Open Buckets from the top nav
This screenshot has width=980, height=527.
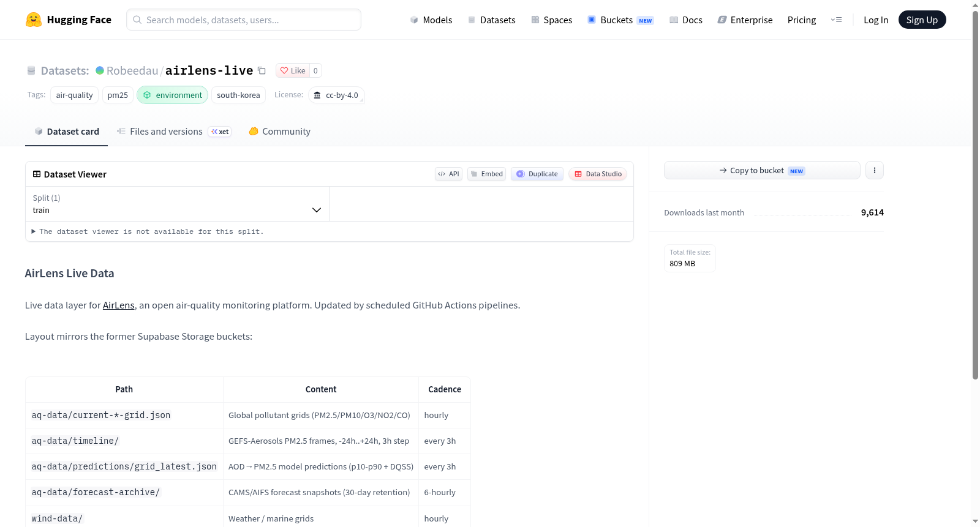(x=620, y=20)
